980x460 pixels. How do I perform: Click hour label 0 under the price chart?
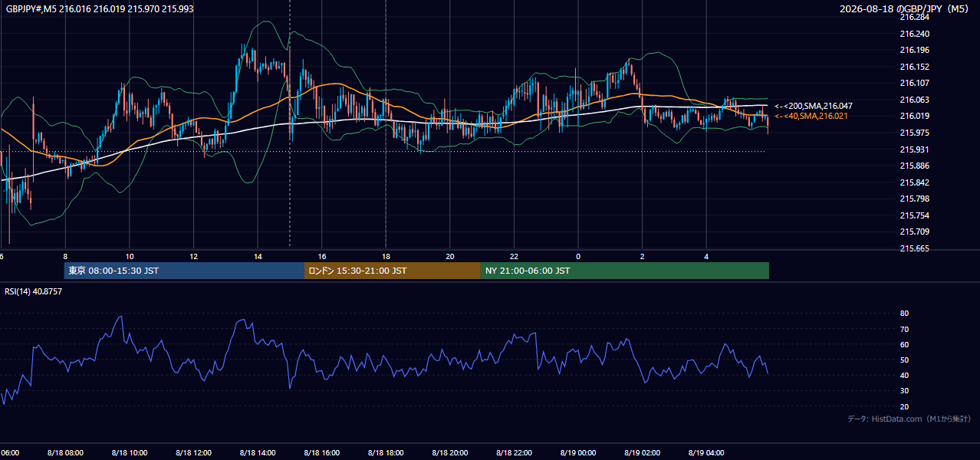(578, 257)
